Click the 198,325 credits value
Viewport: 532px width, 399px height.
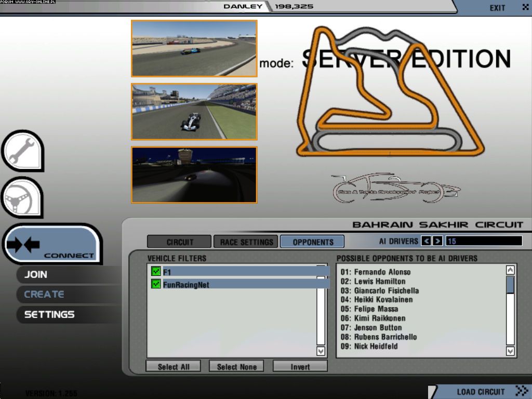tap(294, 6)
